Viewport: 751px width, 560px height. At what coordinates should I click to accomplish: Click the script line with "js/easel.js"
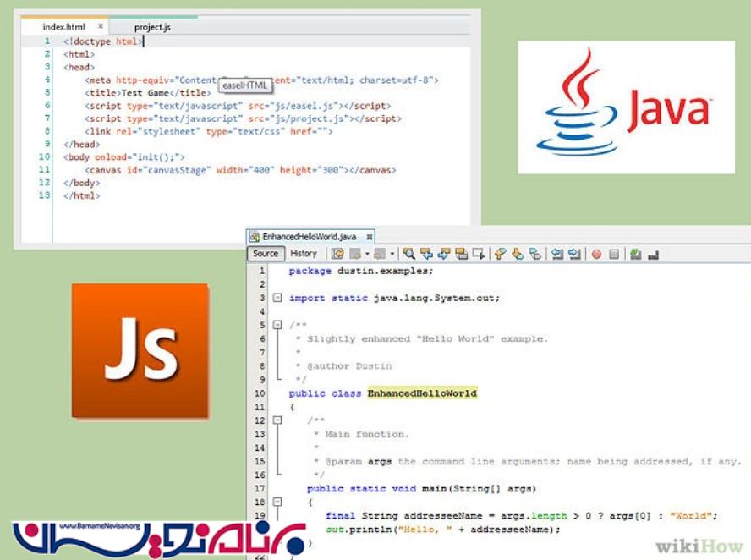[238, 106]
